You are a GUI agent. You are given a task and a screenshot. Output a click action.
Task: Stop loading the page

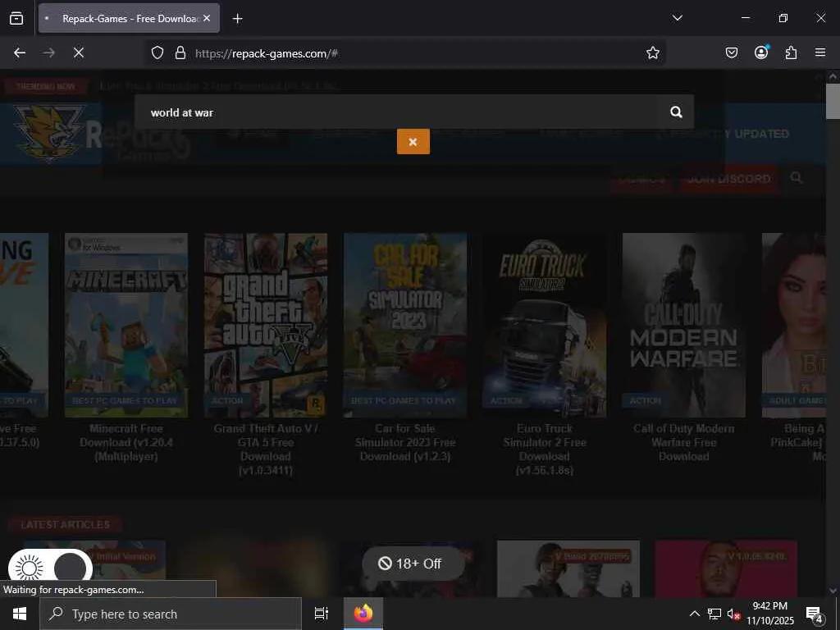click(x=78, y=53)
